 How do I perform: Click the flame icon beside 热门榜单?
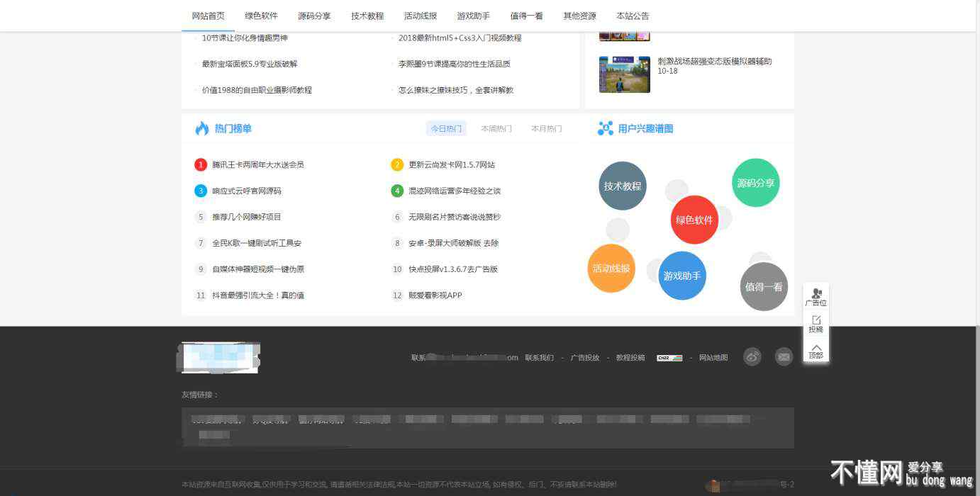202,128
